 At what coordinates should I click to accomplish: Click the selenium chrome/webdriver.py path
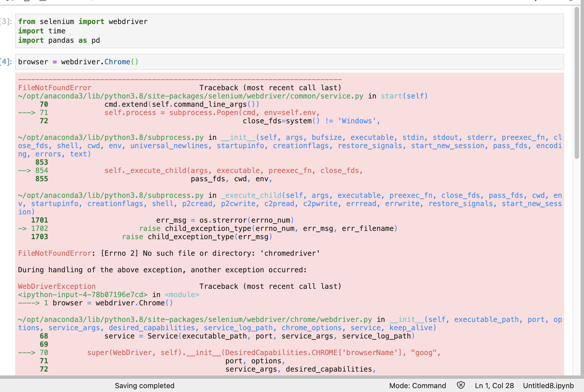[195, 319]
